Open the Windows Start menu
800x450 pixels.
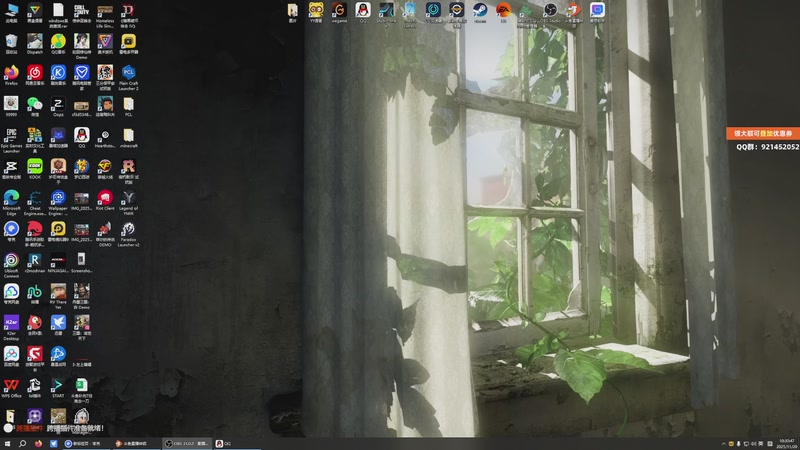[7, 443]
